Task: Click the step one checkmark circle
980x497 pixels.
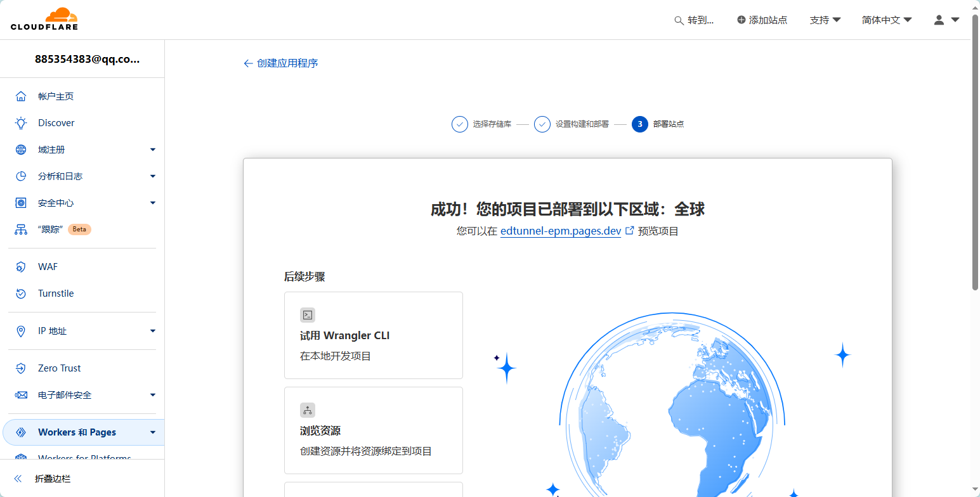Action: point(460,124)
